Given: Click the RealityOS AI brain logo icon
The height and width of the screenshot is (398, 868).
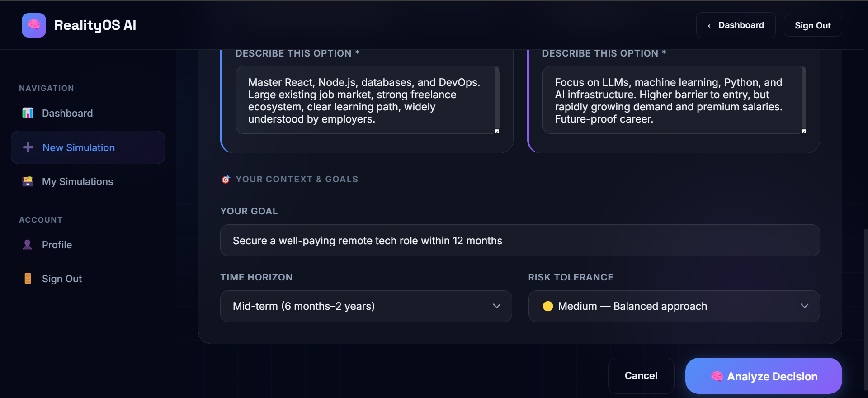Looking at the screenshot, I should tap(34, 25).
